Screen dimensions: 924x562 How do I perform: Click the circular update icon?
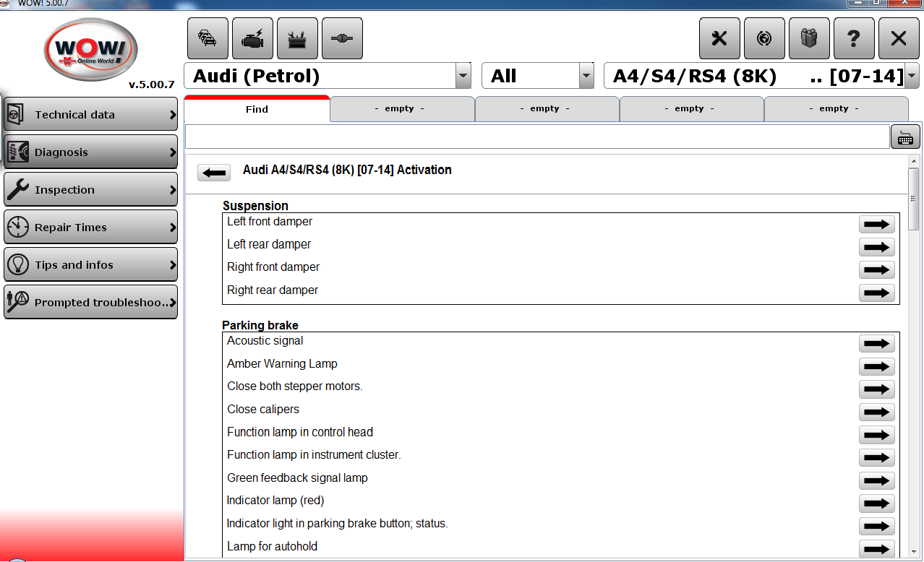[764, 38]
